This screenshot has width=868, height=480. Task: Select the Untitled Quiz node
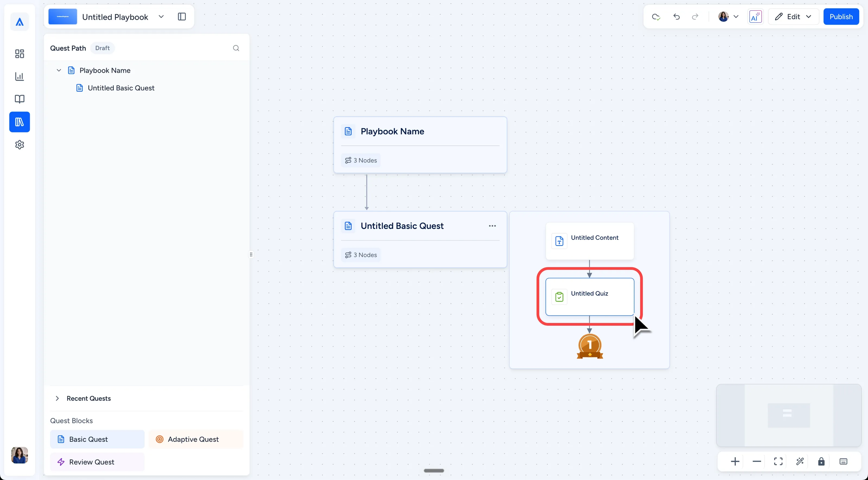(x=589, y=297)
